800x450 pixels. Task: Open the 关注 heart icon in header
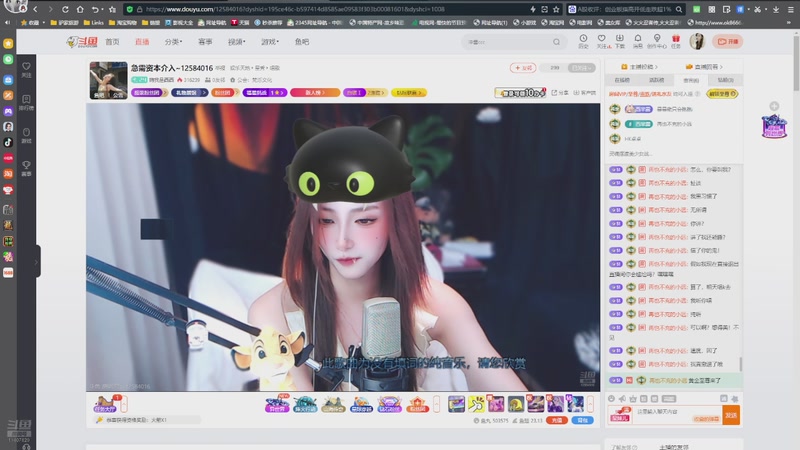pyautogui.click(x=602, y=39)
